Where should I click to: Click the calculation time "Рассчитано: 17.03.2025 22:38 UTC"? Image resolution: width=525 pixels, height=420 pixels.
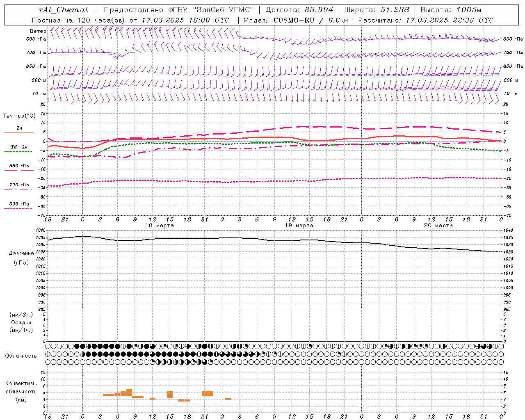click(426, 20)
